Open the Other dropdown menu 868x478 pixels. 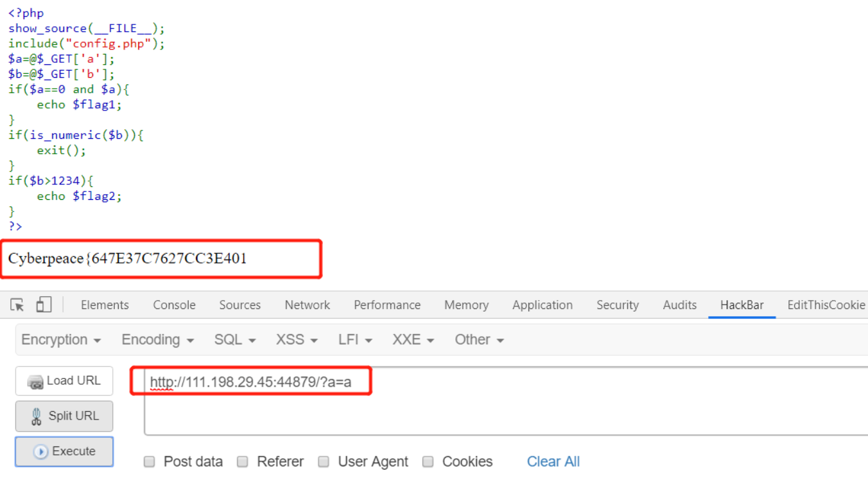pos(479,340)
